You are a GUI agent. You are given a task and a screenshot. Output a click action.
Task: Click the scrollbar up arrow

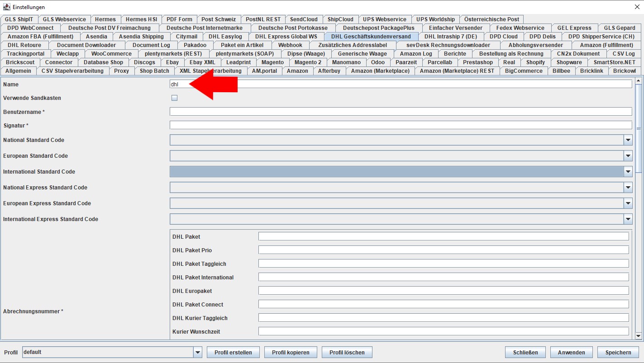pos(639,81)
